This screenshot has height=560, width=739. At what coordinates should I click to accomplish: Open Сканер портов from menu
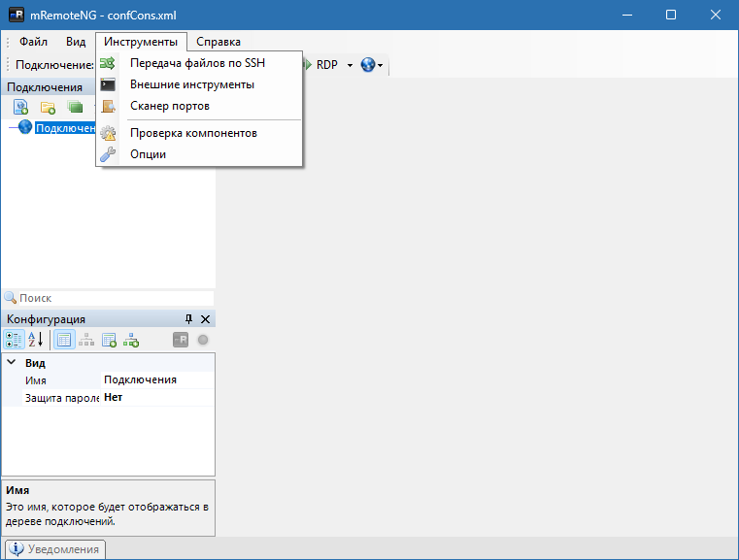click(x=199, y=106)
